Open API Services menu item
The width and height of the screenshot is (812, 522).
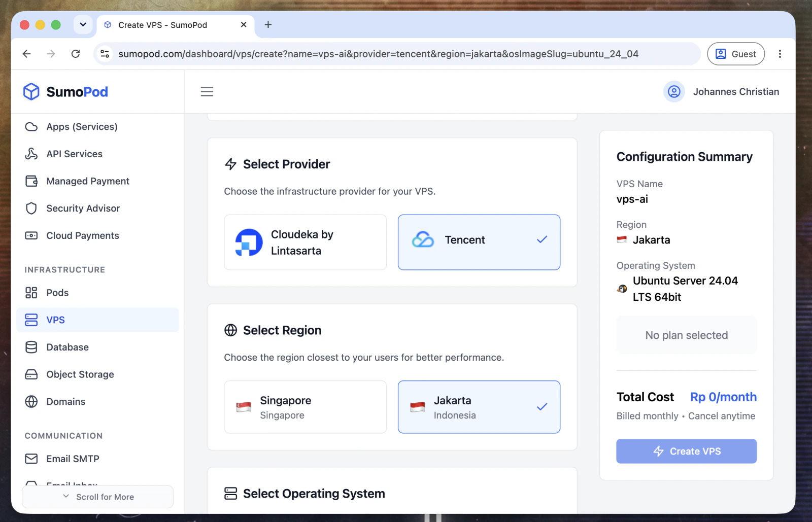coord(97,154)
